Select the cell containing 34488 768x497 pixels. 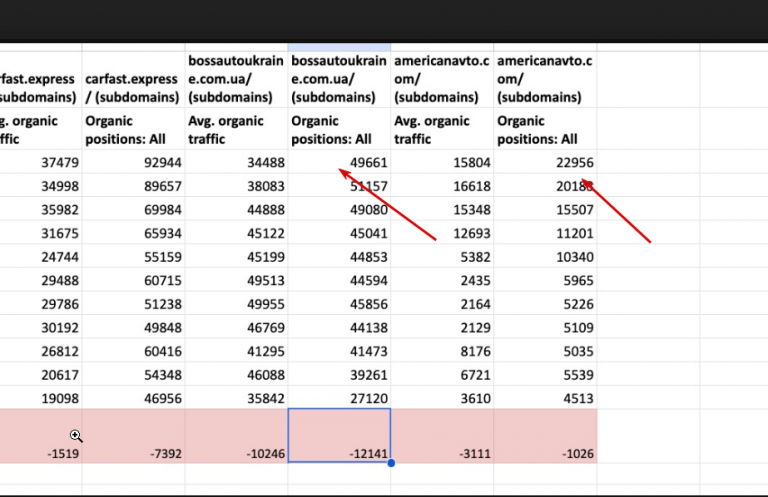tap(237, 162)
